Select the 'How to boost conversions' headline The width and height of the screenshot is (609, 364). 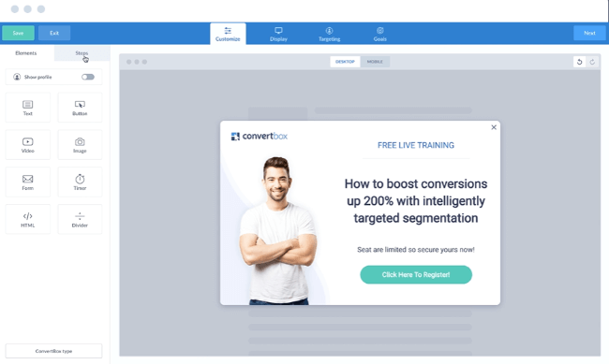click(x=416, y=201)
